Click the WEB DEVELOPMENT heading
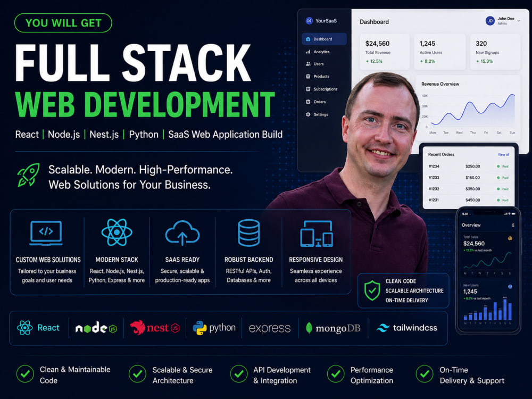Screen dimensions: 532x399 click(x=145, y=104)
